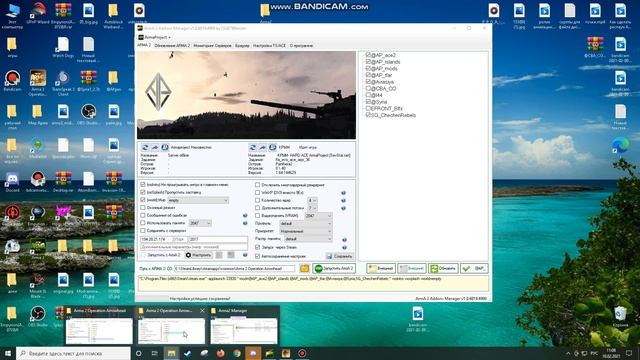Image resolution: width=640 pixels, height=360 pixels.
Task: Click the arrow icon in the KPMM server panel
Action: (262, 147)
